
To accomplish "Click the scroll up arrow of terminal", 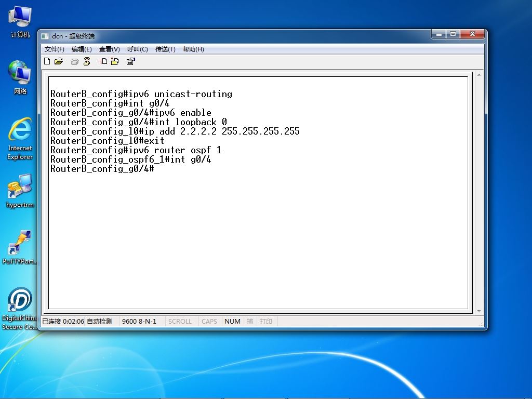I will point(478,75).
